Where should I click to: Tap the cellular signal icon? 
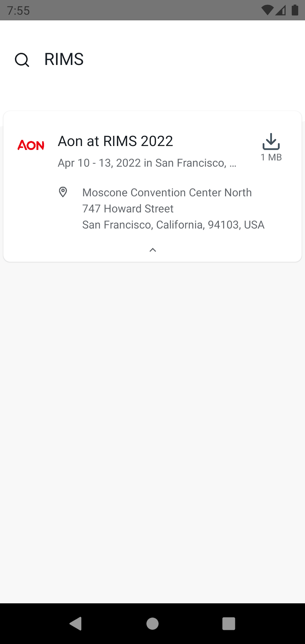[280, 10]
